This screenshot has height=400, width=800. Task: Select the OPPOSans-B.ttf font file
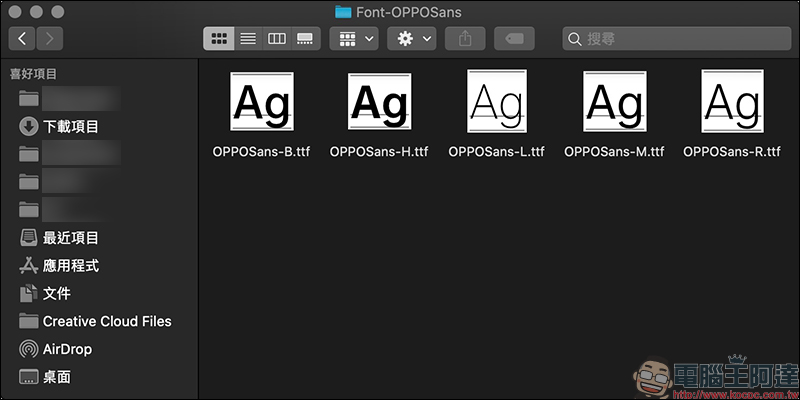tap(261, 114)
